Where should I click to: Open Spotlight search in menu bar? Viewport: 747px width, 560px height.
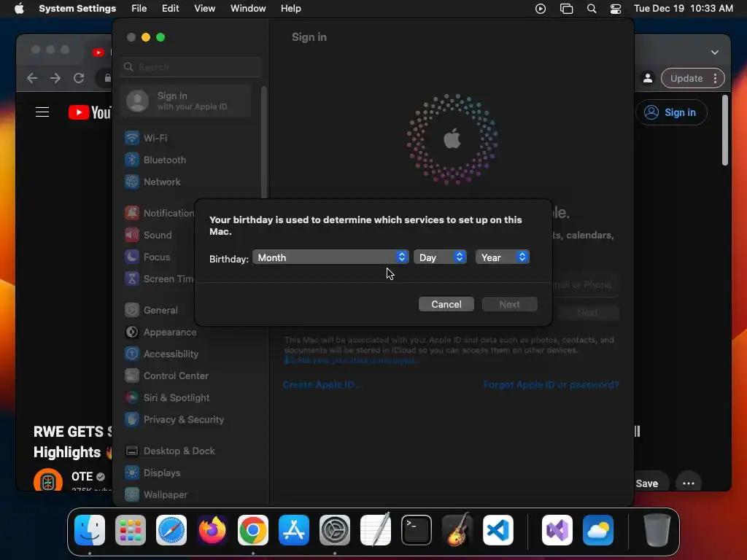coord(591,9)
